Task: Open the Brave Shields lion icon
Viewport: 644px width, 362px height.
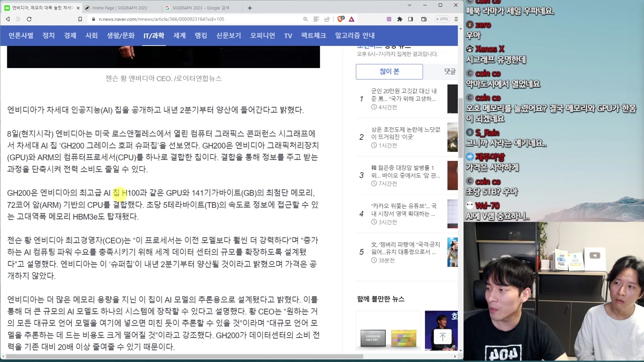Action: pos(341,19)
